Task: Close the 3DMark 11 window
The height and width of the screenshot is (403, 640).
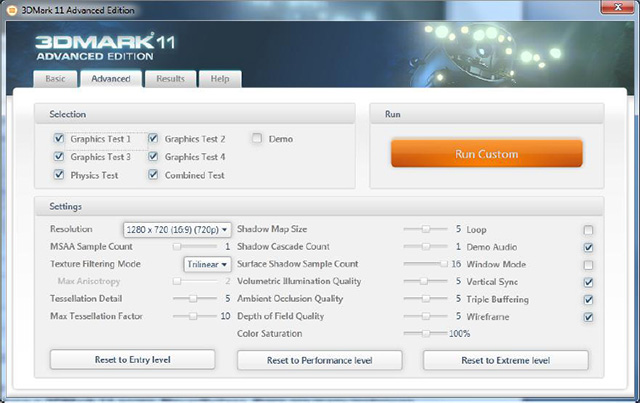Action: point(616,8)
